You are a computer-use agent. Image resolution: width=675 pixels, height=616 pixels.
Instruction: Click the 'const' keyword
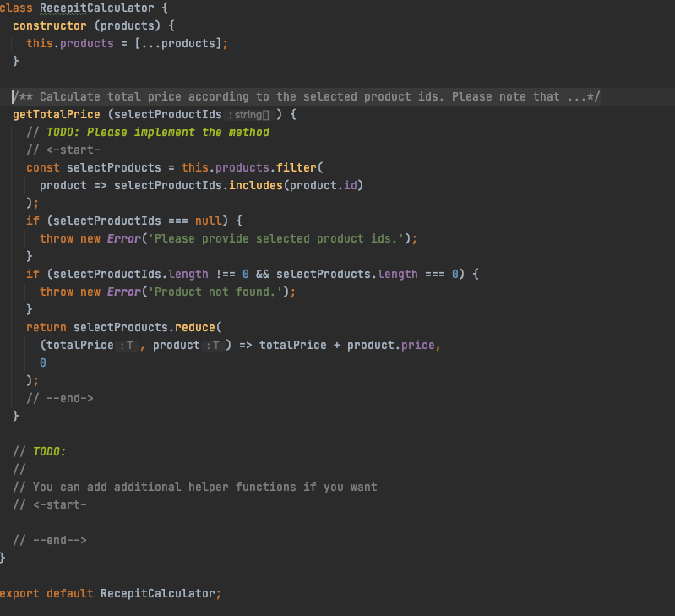point(42,167)
